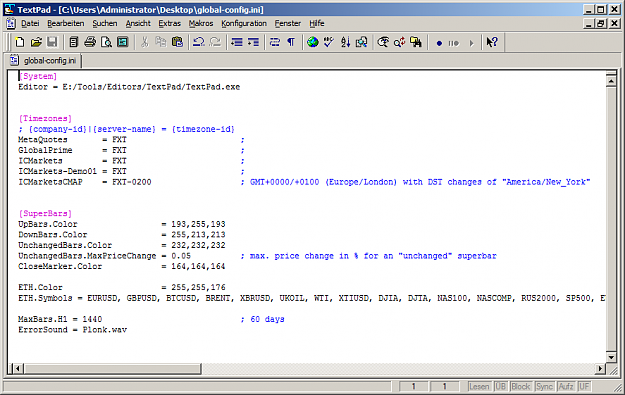Open the Bearbeiten menu
Screen dimensions: 625x395
66,24
